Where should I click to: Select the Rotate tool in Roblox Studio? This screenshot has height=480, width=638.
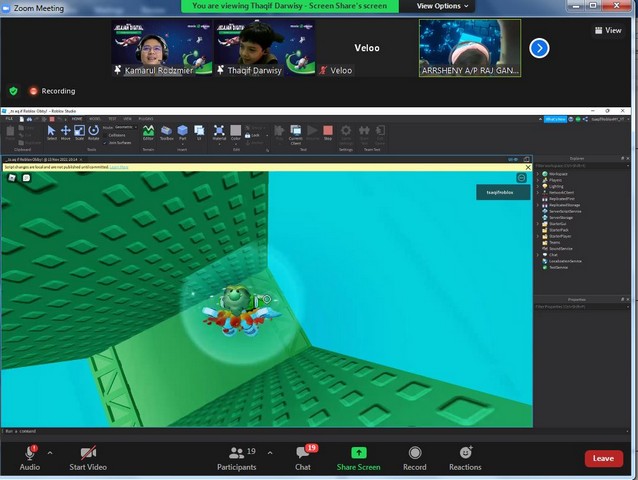click(x=93, y=131)
